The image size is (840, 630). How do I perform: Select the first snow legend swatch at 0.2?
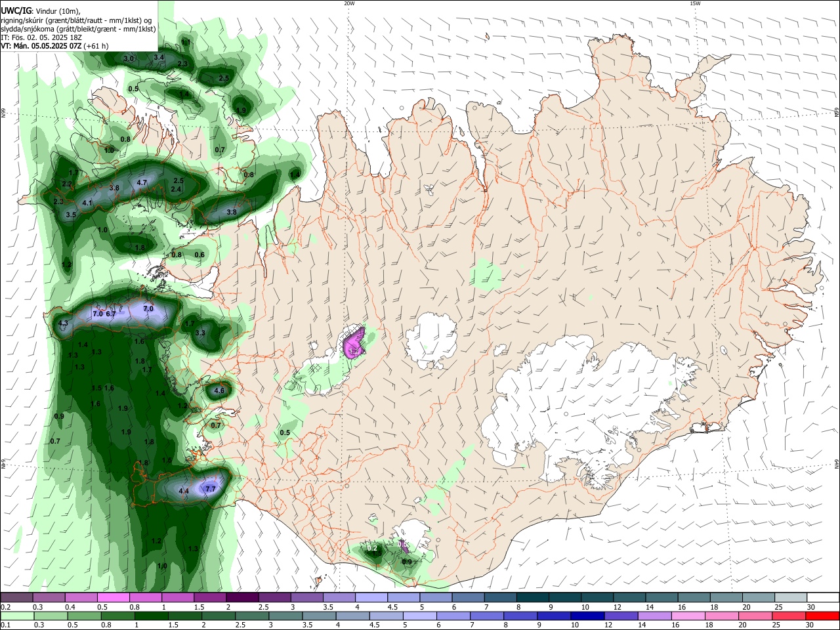16,597
